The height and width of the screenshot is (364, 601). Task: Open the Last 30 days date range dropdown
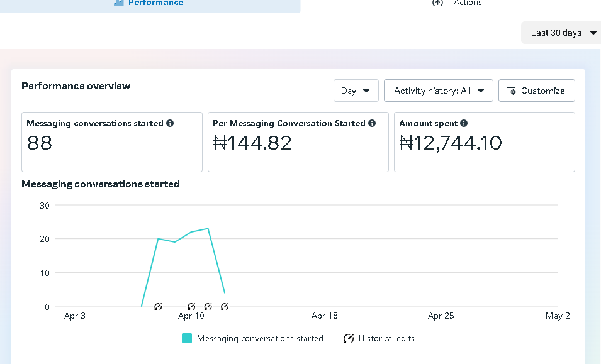click(x=561, y=33)
